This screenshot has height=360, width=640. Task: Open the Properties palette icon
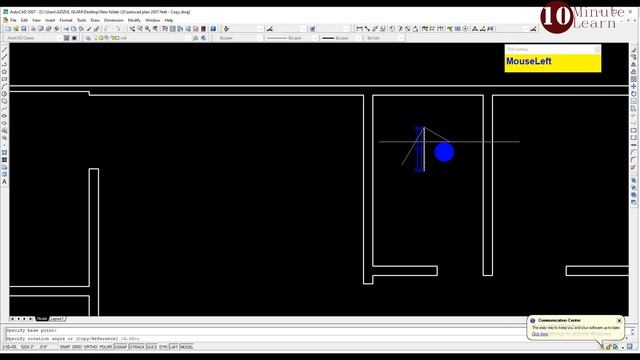(165, 29)
